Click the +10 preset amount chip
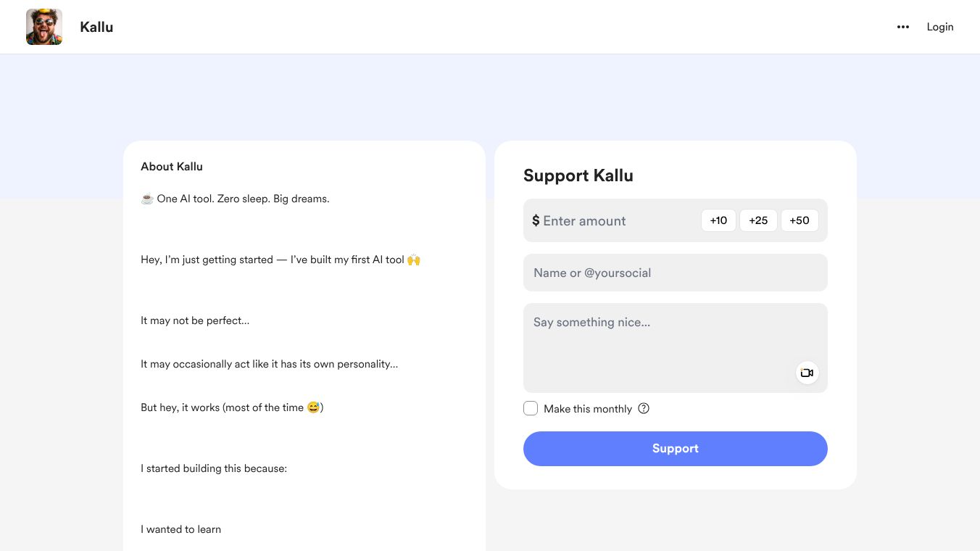The height and width of the screenshot is (551, 980). 718,220
